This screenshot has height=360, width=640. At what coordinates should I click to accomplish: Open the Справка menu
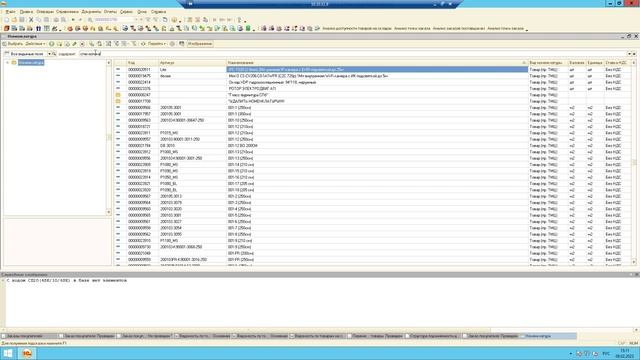click(158, 12)
